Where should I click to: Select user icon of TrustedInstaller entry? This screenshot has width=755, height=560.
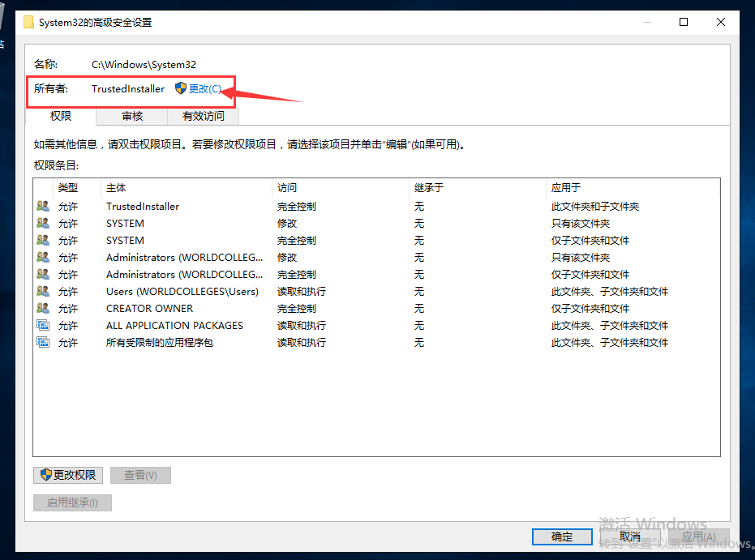pyautogui.click(x=43, y=207)
